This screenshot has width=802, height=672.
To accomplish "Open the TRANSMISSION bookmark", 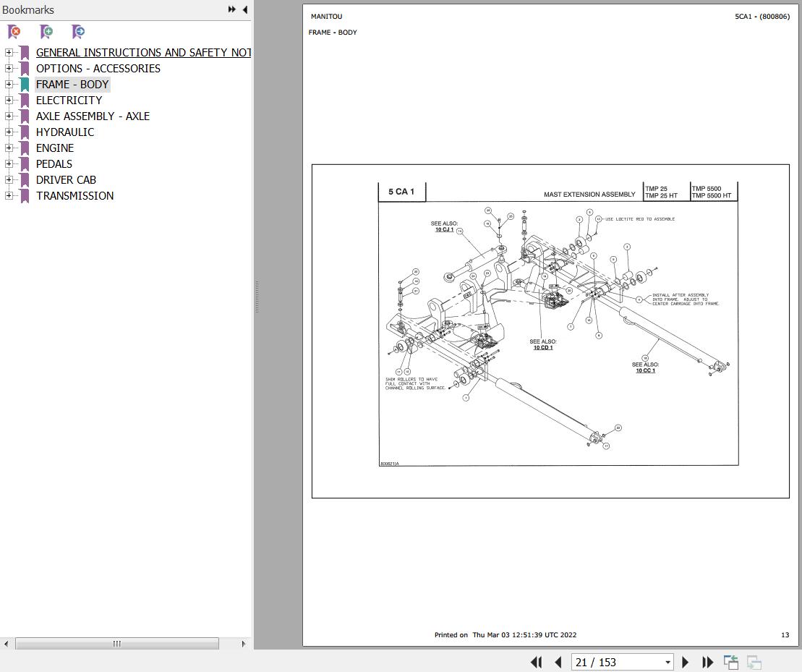I will pyautogui.click(x=74, y=195).
